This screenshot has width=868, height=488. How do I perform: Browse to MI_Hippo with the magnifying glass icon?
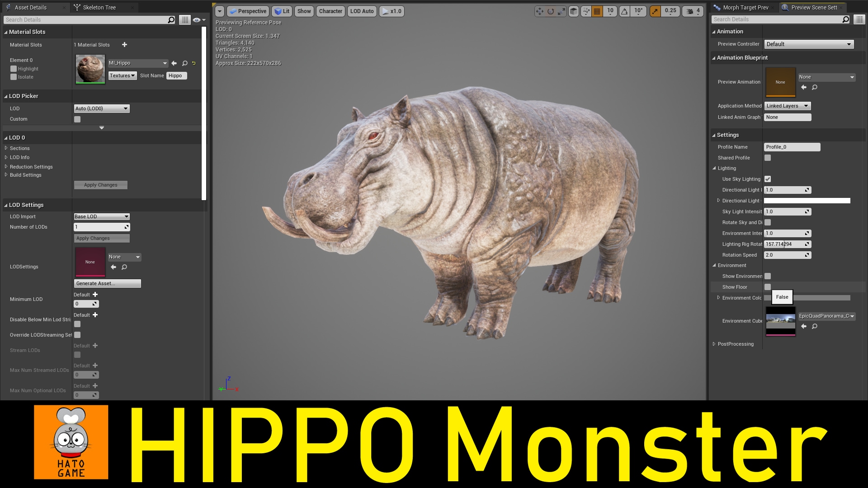(x=184, y=63)
